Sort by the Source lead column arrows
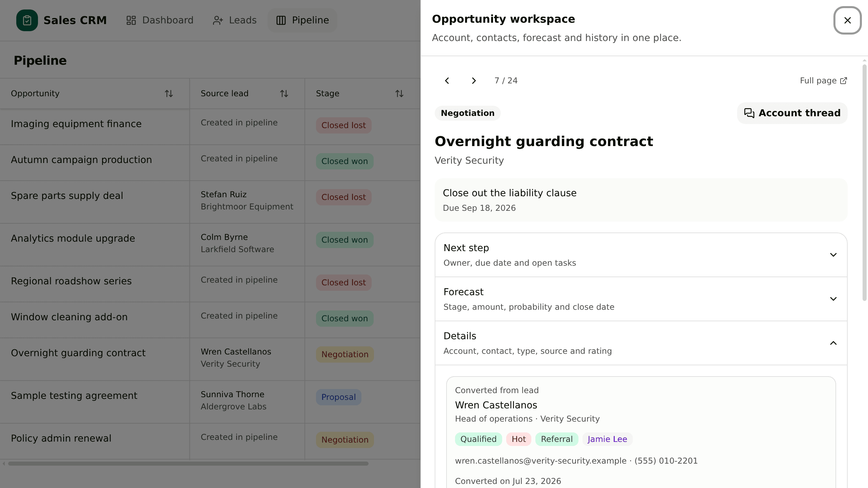This screenshot has height=488, width=868. point(284,94)
